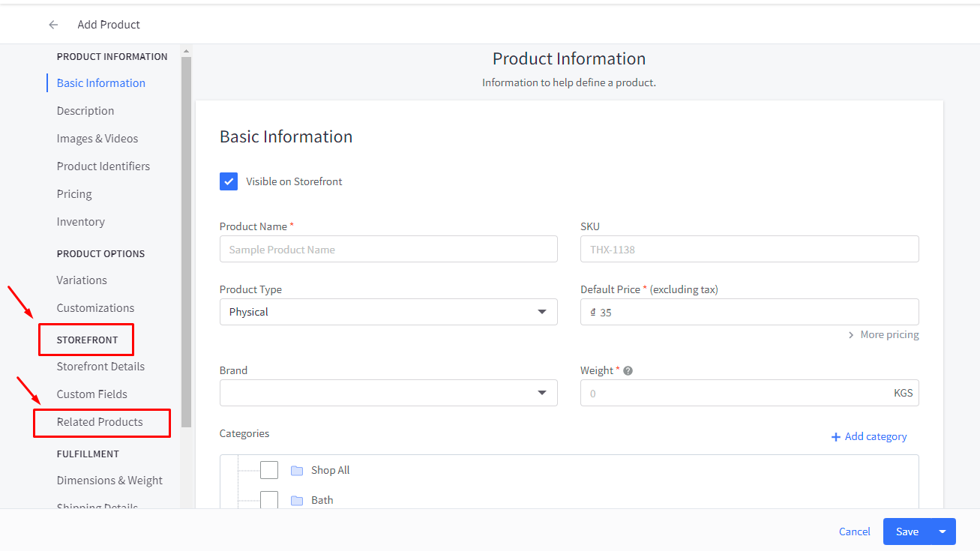Open the Product Type dropdown
Image resolution: width=980 pixels, height=551 pixels.
click(388, 312)
